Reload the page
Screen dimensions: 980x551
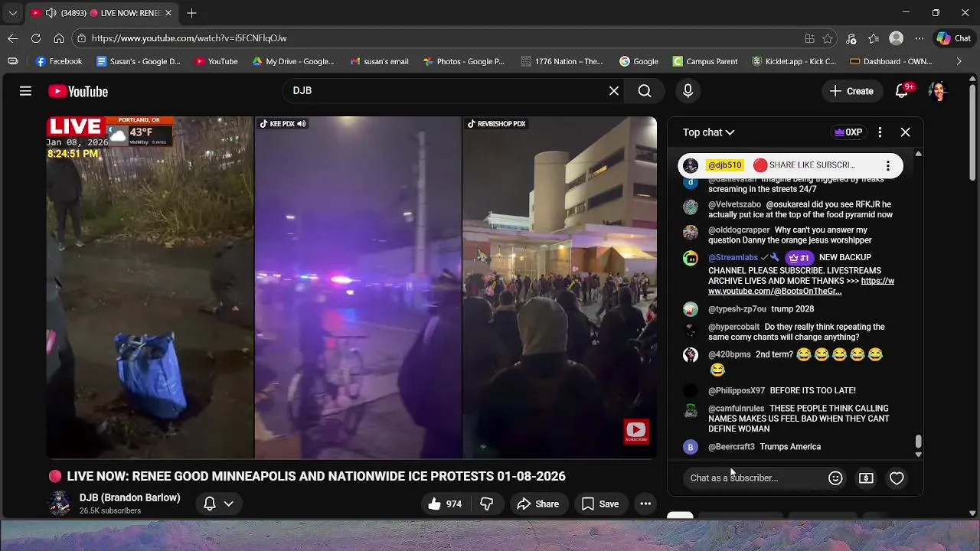tap(36, 38)
